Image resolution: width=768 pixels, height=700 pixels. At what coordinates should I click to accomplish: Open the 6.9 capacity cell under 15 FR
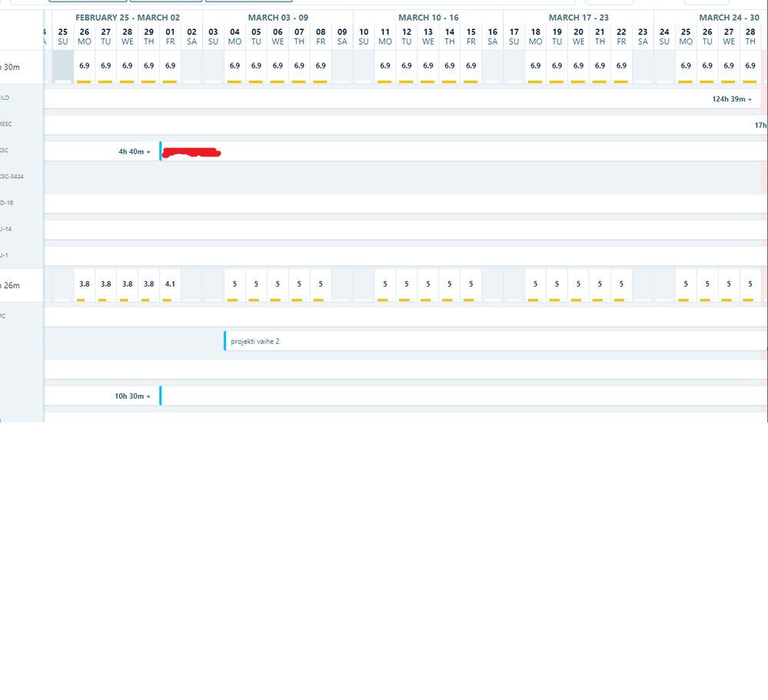(x=470, y=67)
